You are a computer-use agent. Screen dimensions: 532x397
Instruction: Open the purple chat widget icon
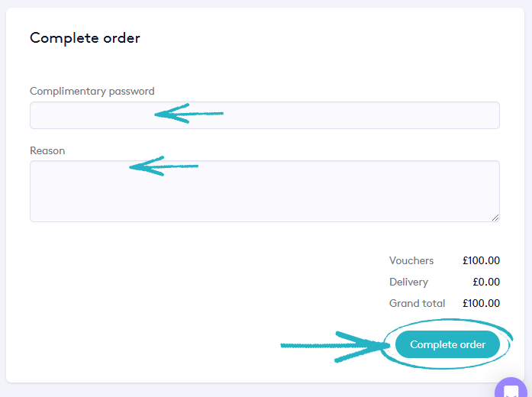pyautogui.click(x=511, y=390)
